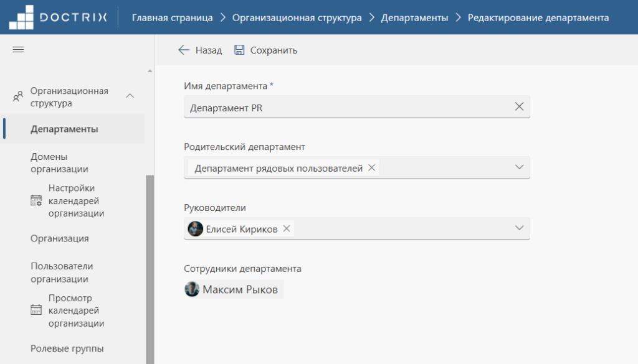Toggle the hamburger menu icon
The height and width of the screenshot is (364, 638).
18,50
